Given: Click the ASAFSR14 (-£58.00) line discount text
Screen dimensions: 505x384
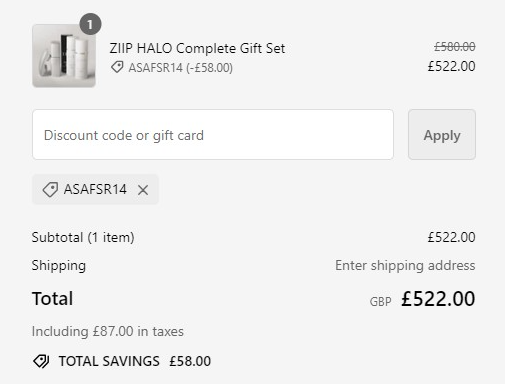Looking at the screenshot, I should (x=181, y=68).
